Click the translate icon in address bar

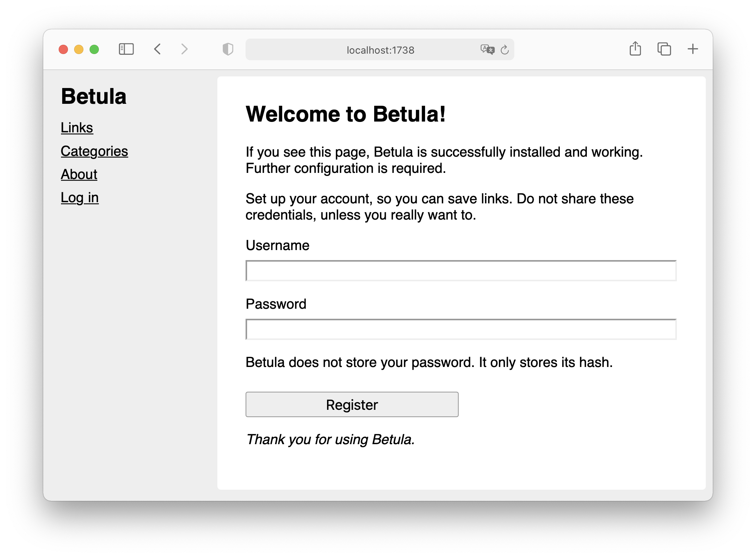point(487,49)
